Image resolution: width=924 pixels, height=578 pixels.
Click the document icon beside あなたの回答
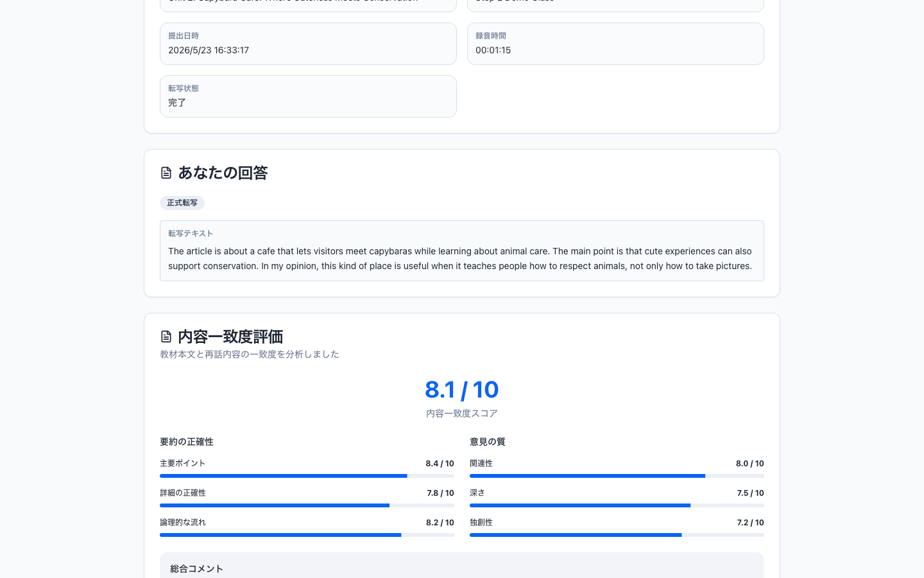166,173
